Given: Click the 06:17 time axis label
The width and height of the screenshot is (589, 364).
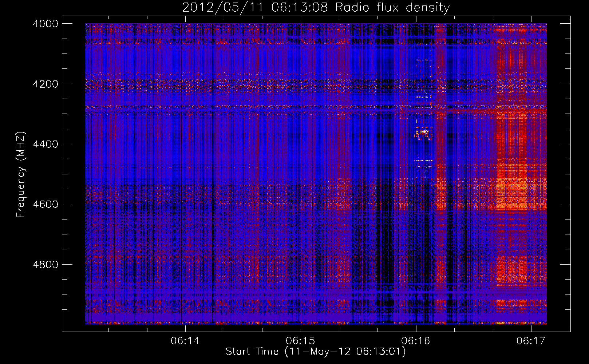Looking at the screenshot, I should (531, 341).
